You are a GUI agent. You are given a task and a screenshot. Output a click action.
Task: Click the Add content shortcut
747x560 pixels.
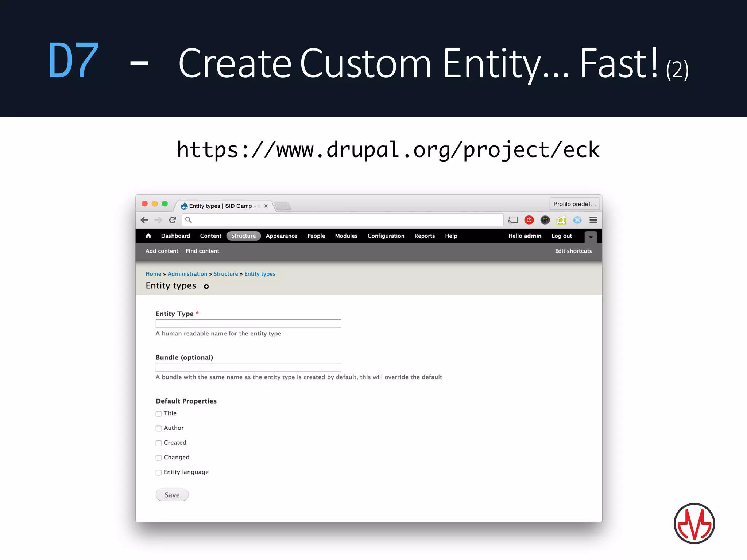pos(162,251)
